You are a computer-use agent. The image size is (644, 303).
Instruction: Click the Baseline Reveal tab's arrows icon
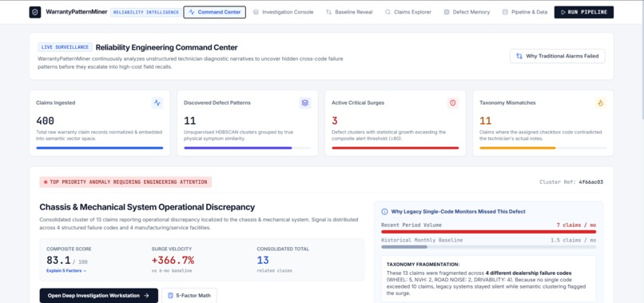coord(328,12)
